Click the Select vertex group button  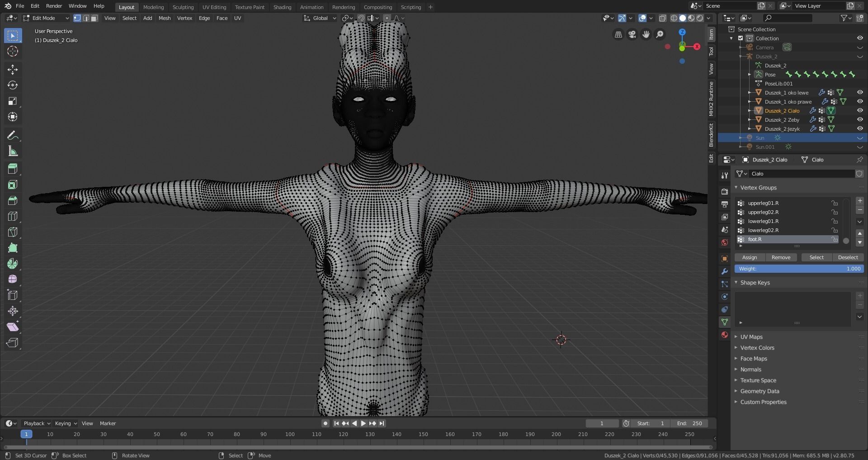(816, 257)
